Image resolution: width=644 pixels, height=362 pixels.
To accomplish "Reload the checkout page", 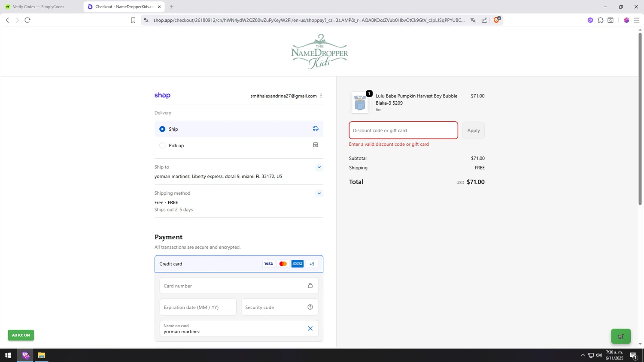I will [x=27, y=20].
